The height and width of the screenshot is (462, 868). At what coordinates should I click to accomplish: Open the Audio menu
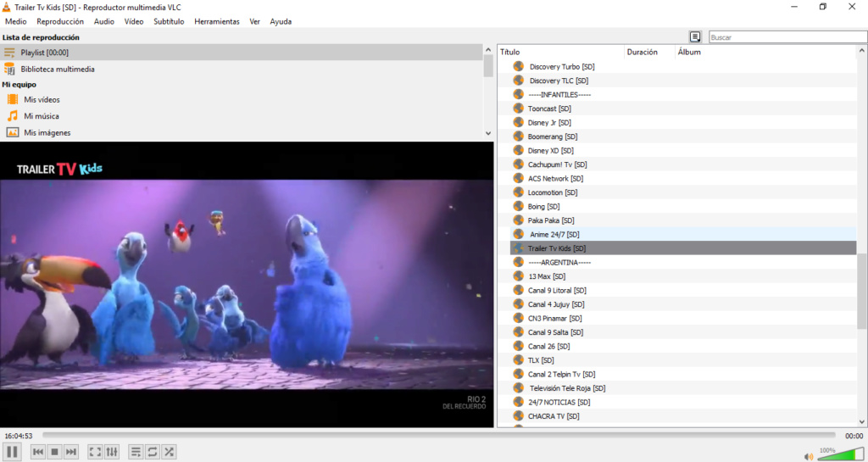pyautogui.click(x=104, y=21)
